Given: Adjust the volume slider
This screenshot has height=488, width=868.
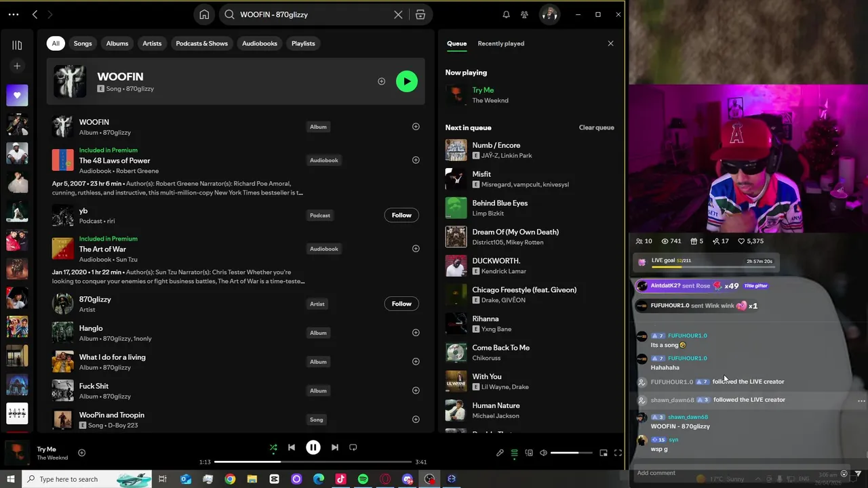Looking at the screenshot, I should click(x=571, y=453).
